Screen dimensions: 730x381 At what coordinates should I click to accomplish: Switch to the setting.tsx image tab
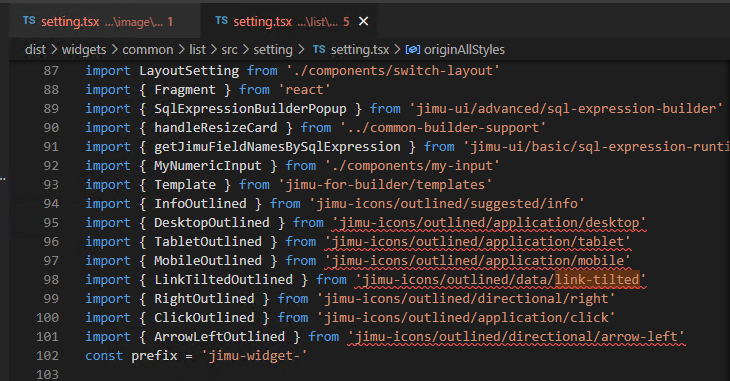(x=105, y=21)
